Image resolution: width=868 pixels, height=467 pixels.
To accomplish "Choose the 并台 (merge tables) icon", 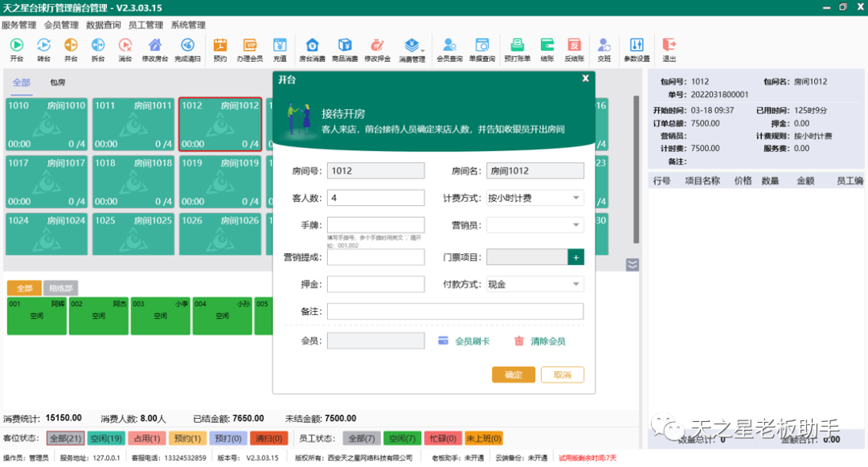I will [72, 50].
